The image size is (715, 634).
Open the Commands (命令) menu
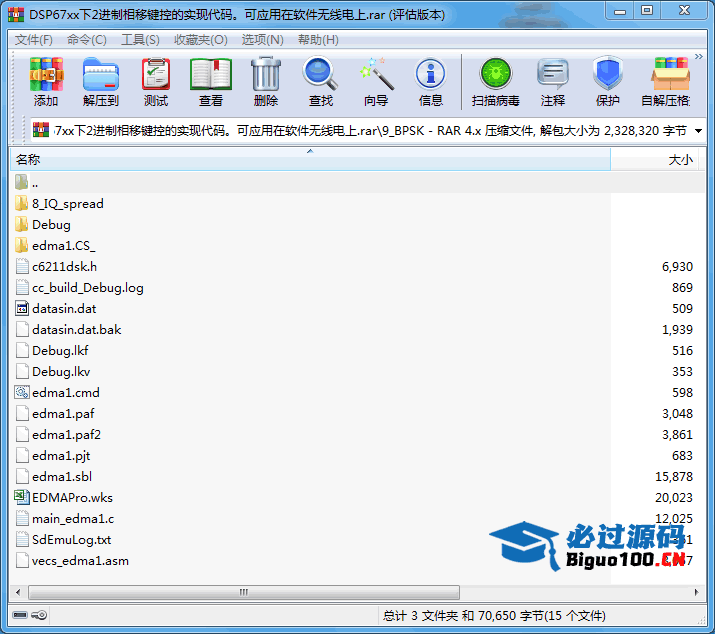click(87, 40)
